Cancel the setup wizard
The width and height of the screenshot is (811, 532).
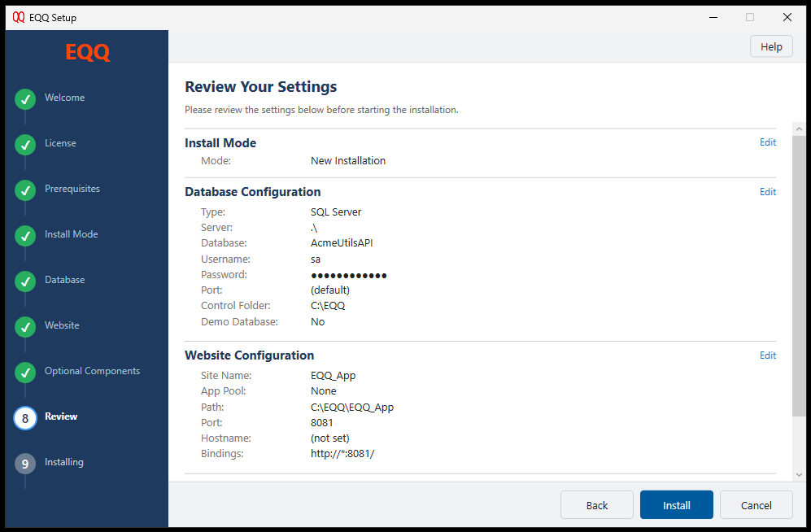point(756,505)
